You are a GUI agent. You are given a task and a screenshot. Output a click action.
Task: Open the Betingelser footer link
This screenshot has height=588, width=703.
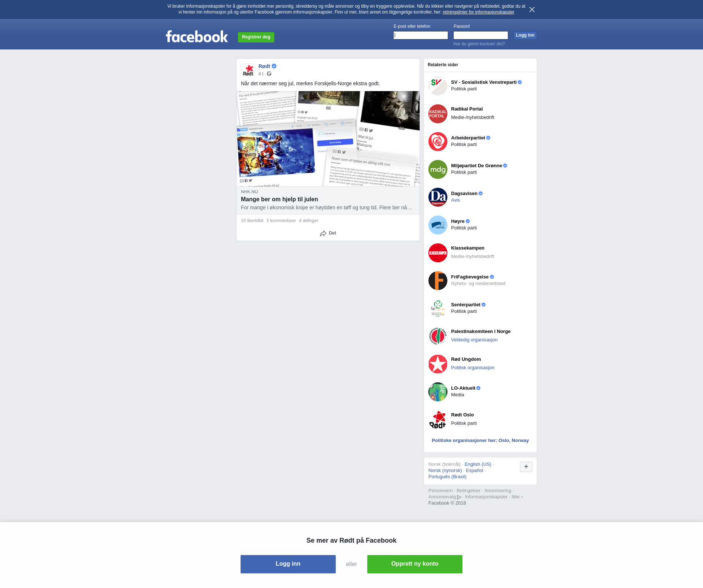coord(468,491)
